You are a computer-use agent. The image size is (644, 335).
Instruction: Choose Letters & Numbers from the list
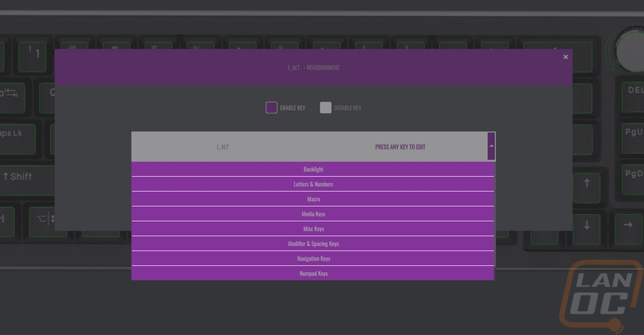[x=313, y=184]
